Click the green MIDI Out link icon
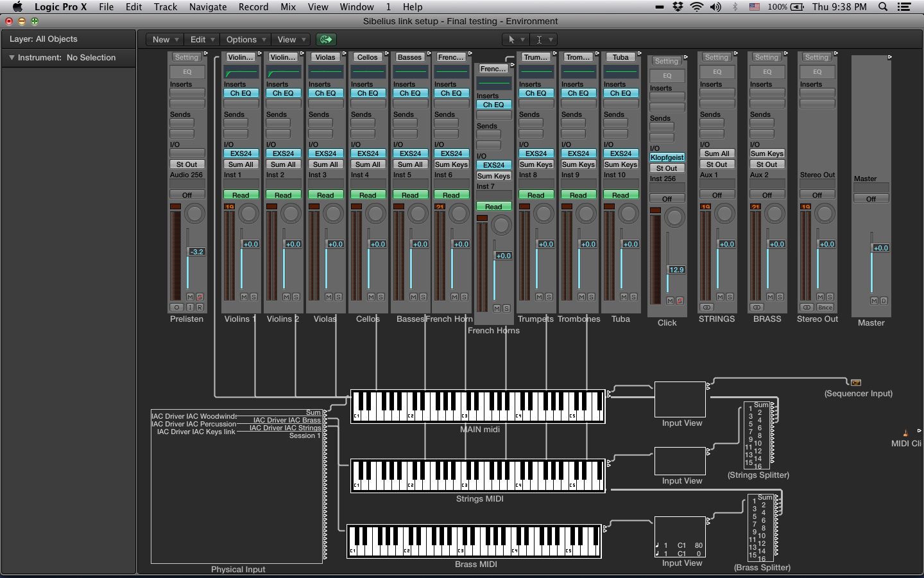 326,39
